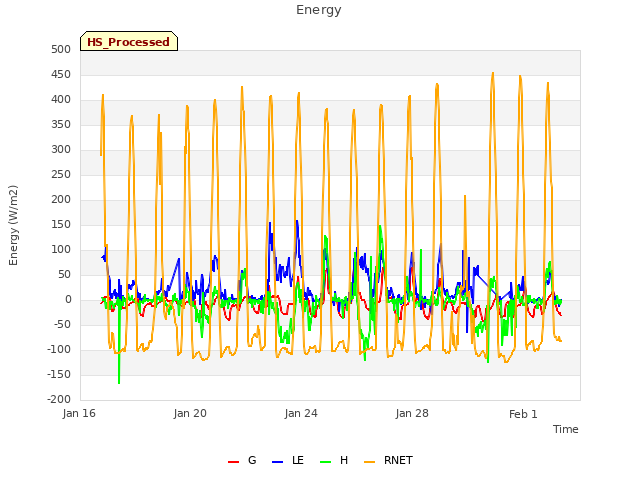Click the 500 y-axis tick label

click(x=61, y=49)
